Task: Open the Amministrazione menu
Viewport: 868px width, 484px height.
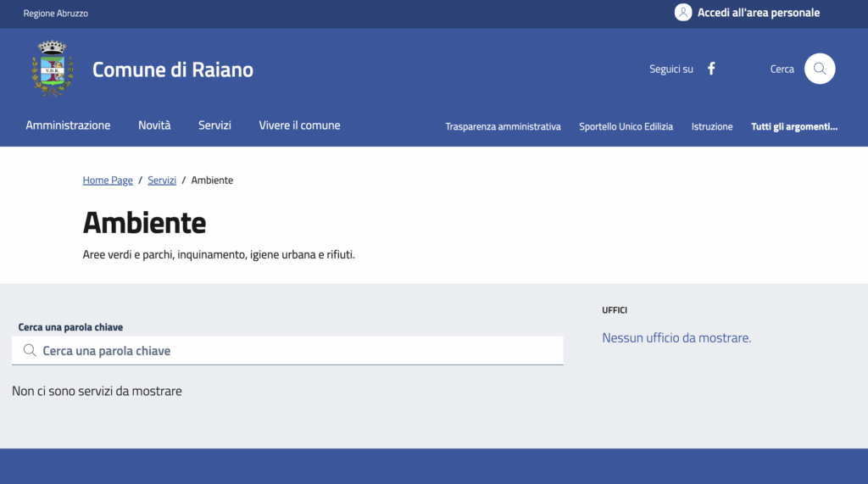Action: coord(68,125)
